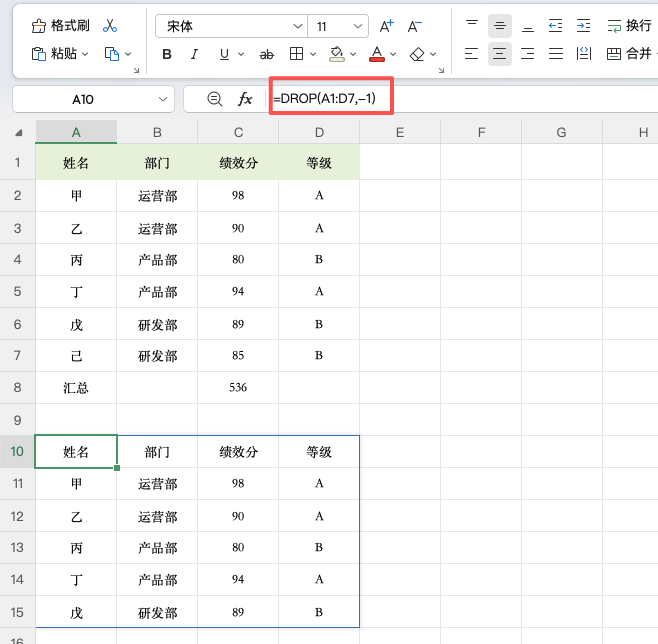Viewport: 658px width, 644px height.
Task: Click cell 汇总 in row 8
Action: [x=76, y=388]
